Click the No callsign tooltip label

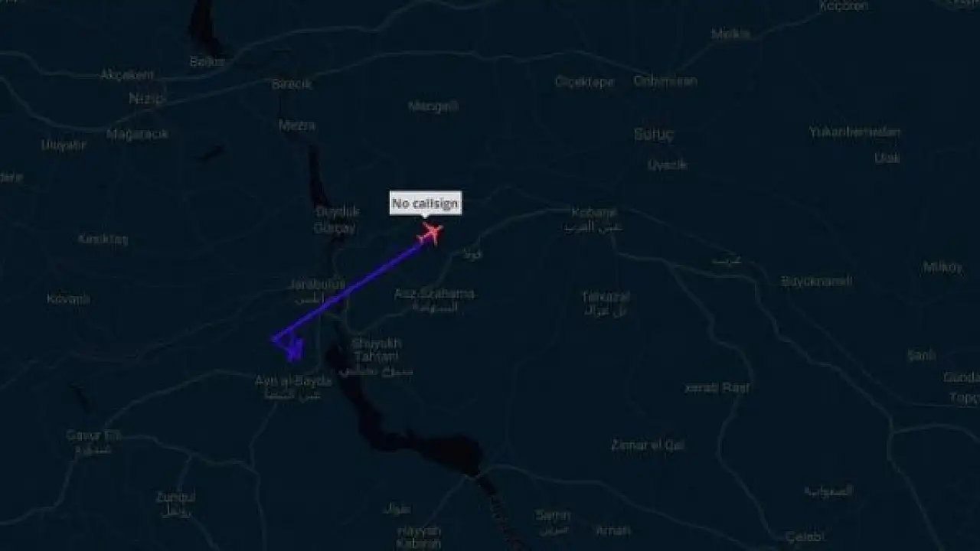pyautogui.click(x=425, y=204)
